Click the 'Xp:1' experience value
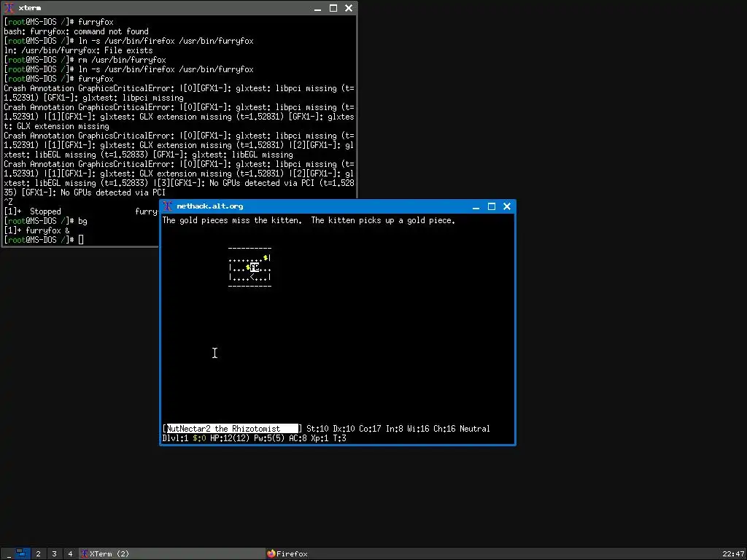This screenshot has width=747, height=560. coord(320,438)
